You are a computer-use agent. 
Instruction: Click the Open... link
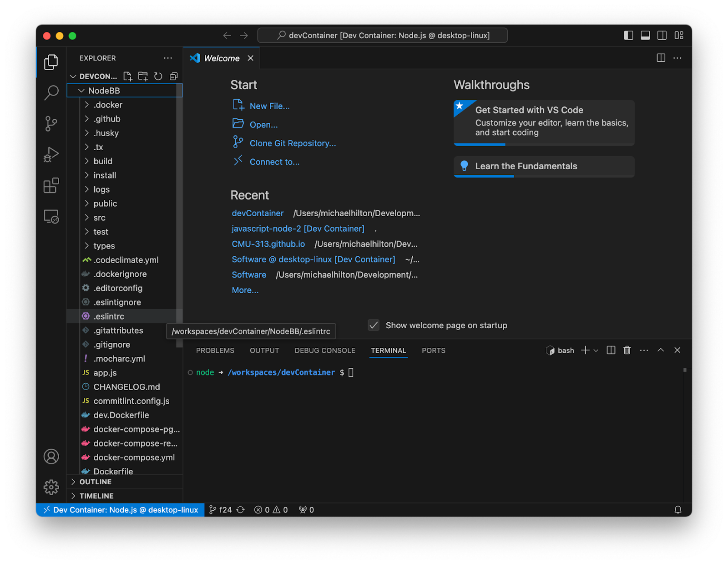[263, 125]
